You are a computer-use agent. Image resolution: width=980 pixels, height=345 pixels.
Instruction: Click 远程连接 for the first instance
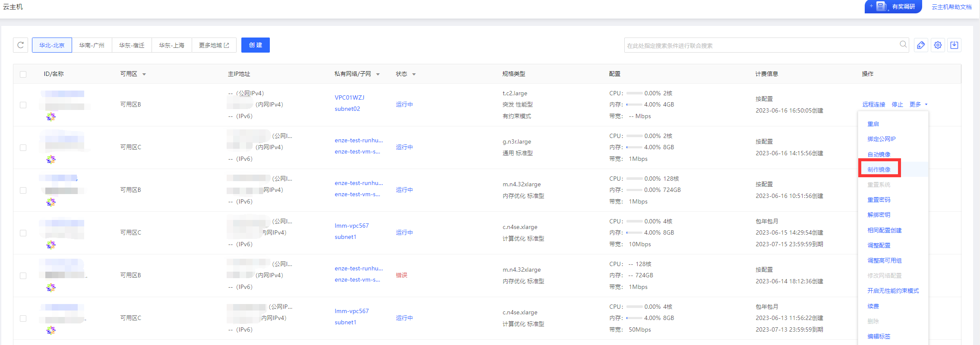[874, 104]
